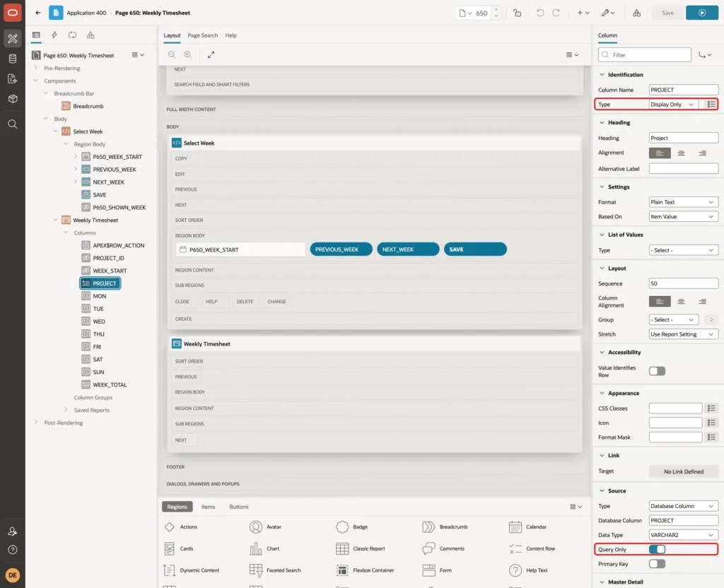Open shared components icon in top toolbar

click(x=636, y=13)
